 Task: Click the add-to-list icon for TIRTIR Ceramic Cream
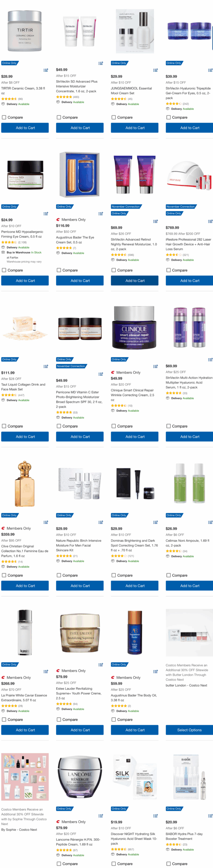(46, 70)
